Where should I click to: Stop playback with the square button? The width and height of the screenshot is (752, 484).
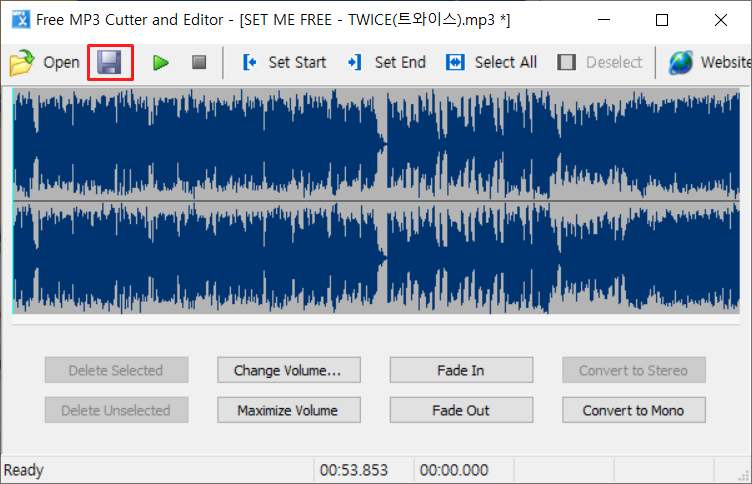click(199, 62)
